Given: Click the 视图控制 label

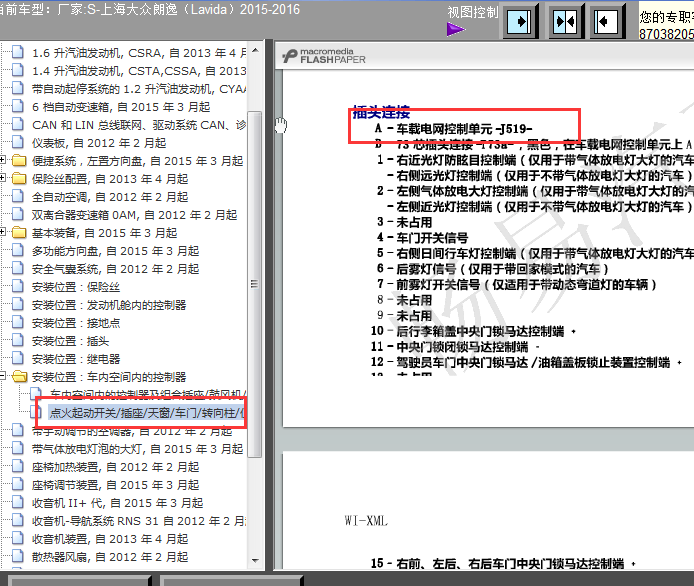Looking at the screenshot, I should point(473,12).
